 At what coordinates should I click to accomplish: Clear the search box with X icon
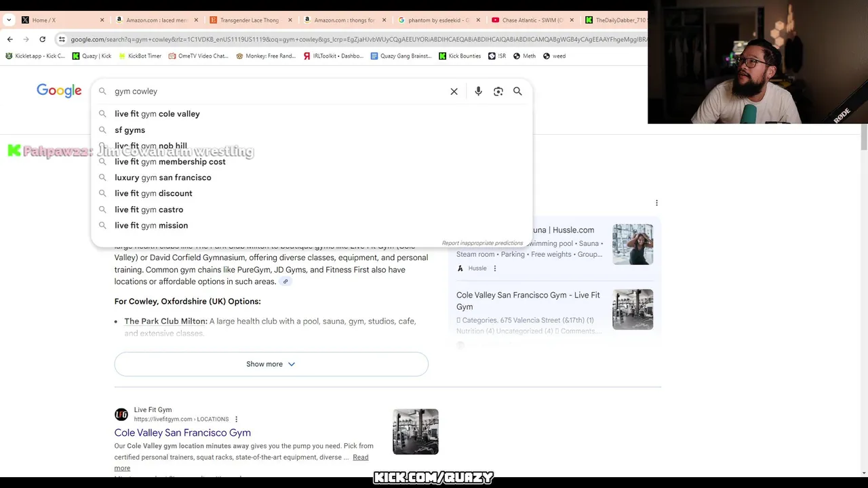tap(454, 91)
